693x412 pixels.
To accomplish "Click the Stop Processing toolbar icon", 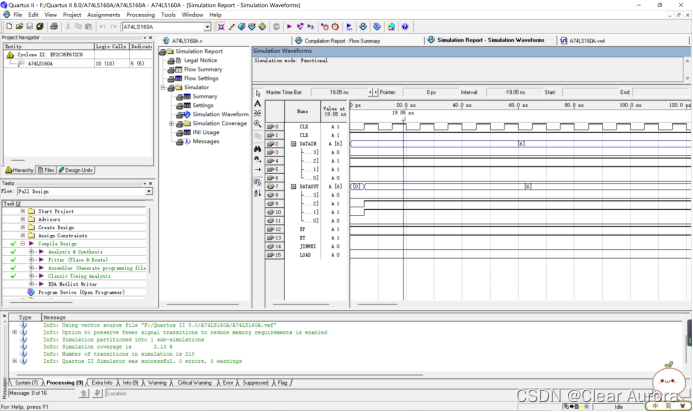I will 276,27.
